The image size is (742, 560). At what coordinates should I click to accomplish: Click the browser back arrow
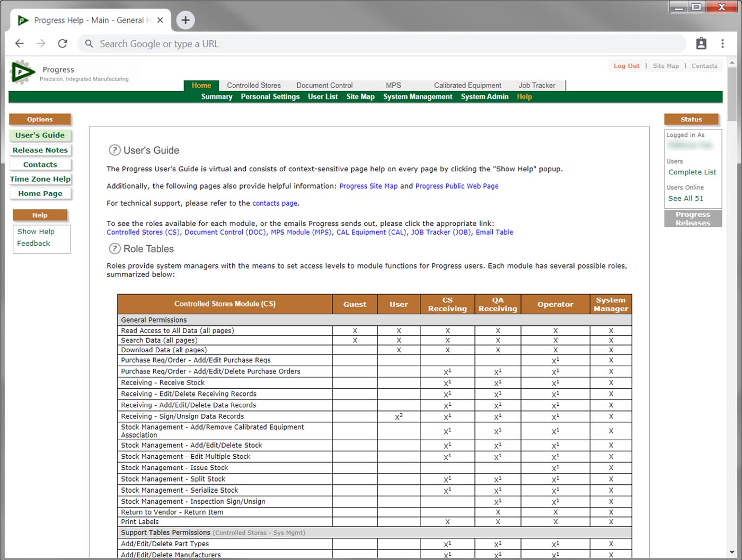pos(20,44)
